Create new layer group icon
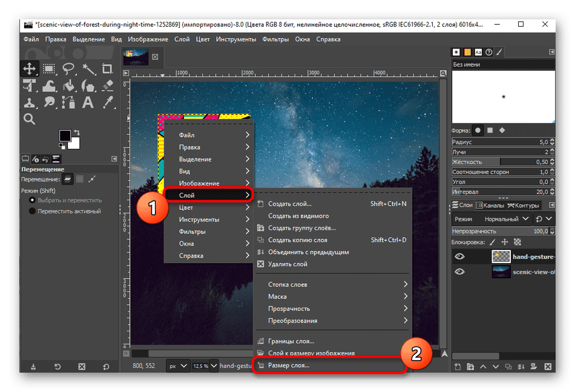This screenshot has width=575, height=392. [x=470, y=367]
